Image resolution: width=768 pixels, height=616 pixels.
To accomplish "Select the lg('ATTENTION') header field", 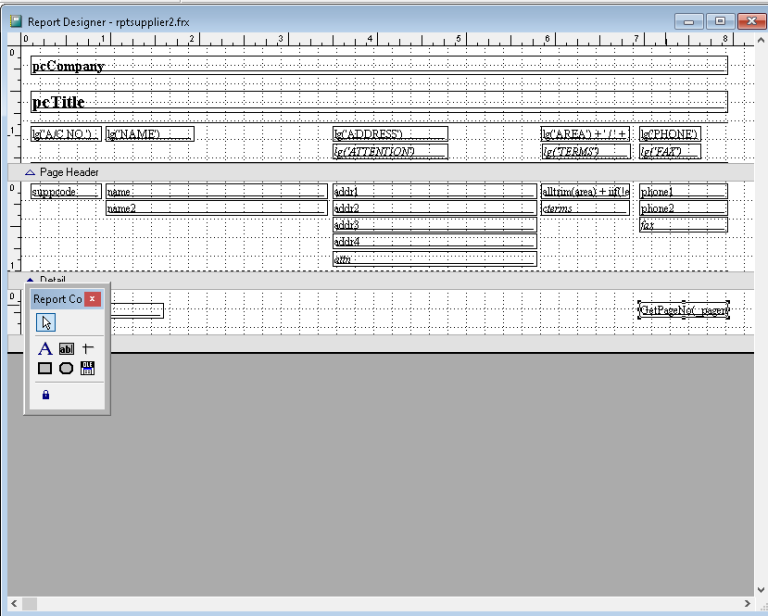I will tap(390, 152).
